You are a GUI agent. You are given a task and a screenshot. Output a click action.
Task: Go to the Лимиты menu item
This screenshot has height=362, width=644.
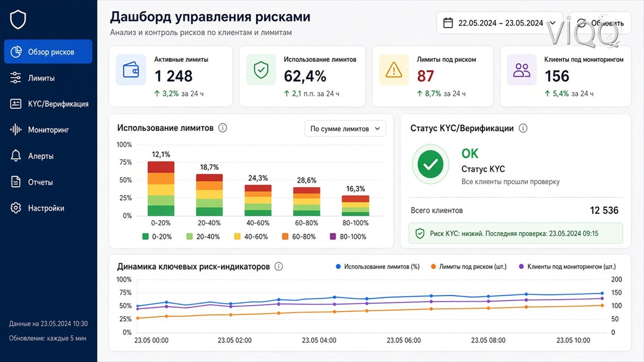(x=41, y=78)
